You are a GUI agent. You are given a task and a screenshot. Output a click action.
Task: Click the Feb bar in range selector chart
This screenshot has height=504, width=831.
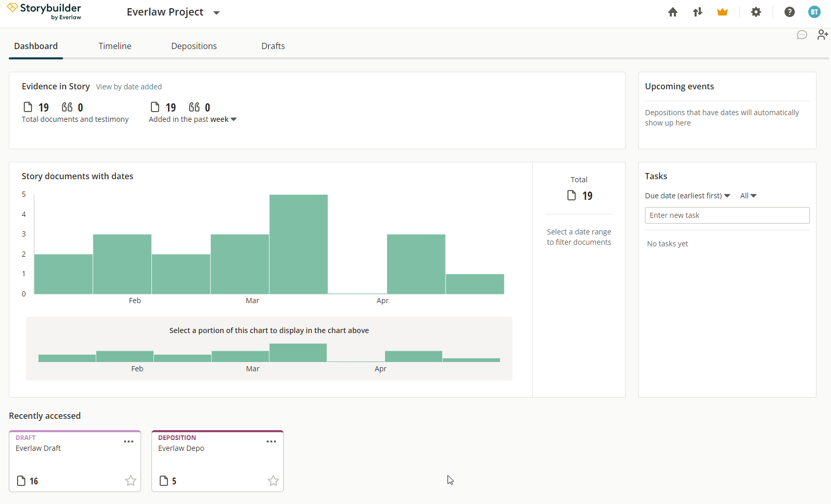[125, 356]
